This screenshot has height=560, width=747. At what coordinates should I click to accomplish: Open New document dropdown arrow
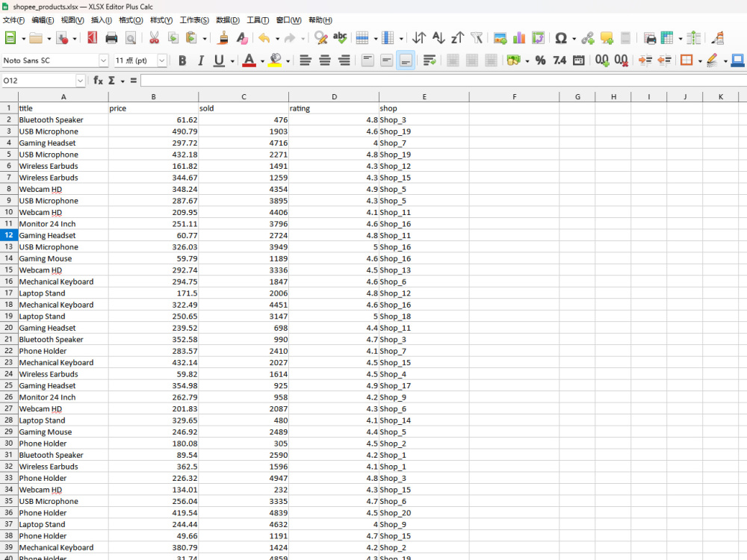(x=23, y=38)
